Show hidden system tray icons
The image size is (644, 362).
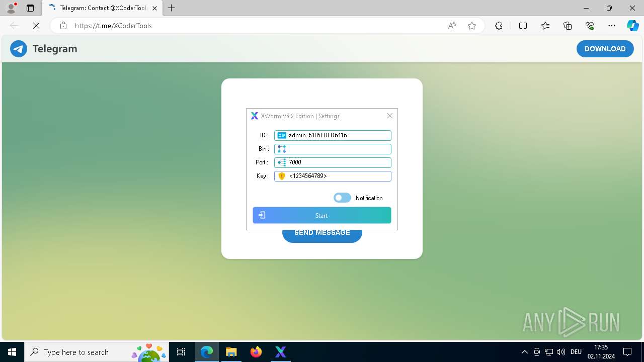pos(524,352)
